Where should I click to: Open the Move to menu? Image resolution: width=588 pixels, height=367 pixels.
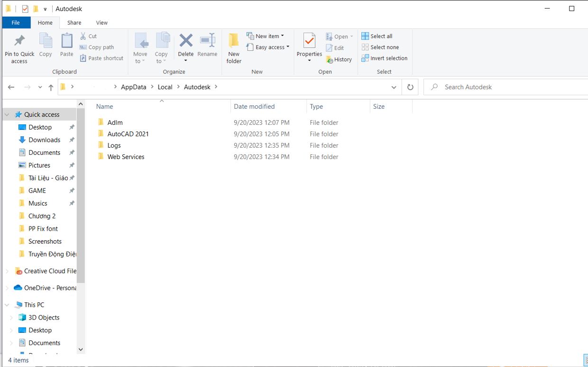[140, 48]
